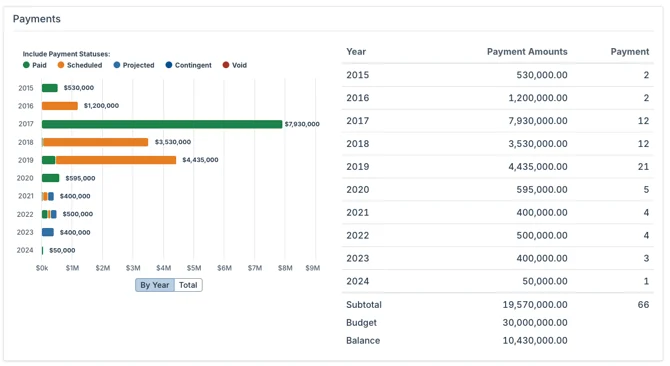The width and height of the screenshot is (670, 366).
Task: Select the green 2015 paid bar
Action: click(50, 88)
